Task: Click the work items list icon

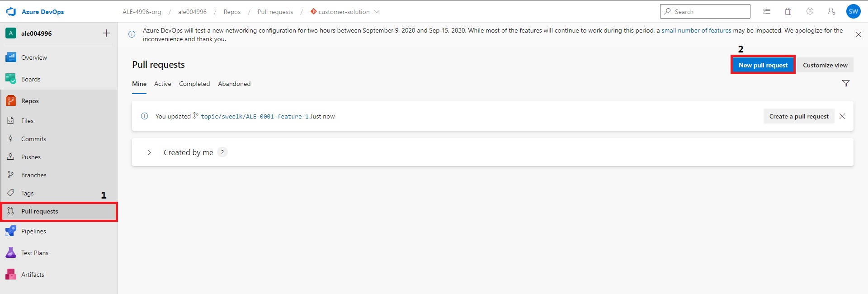Action: pyautogui.click(x=767, y=12)
